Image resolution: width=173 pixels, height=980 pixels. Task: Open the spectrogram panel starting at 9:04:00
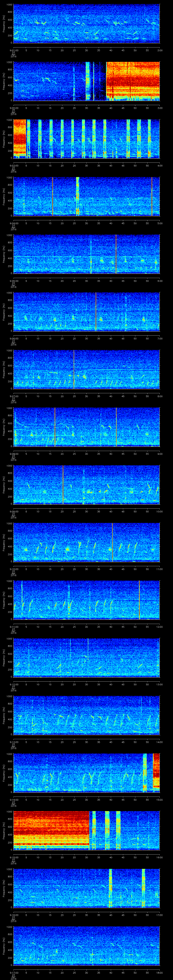tap(87, 196)
